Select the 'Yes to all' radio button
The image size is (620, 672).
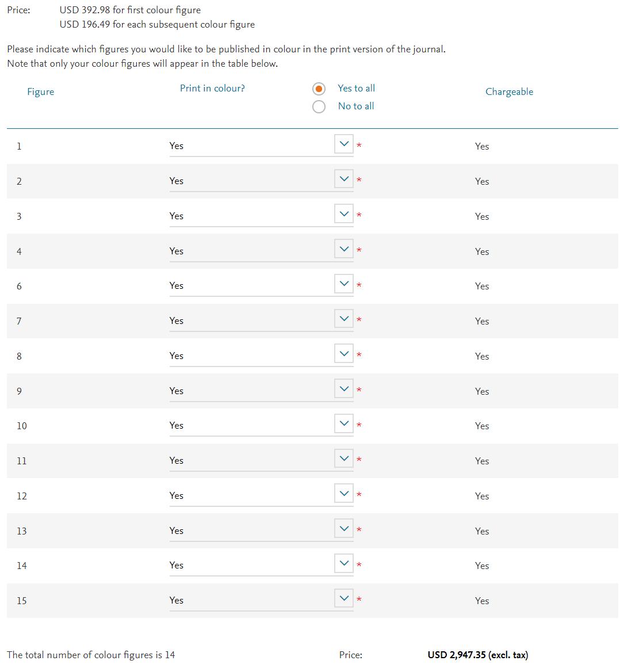click(319, 89)
